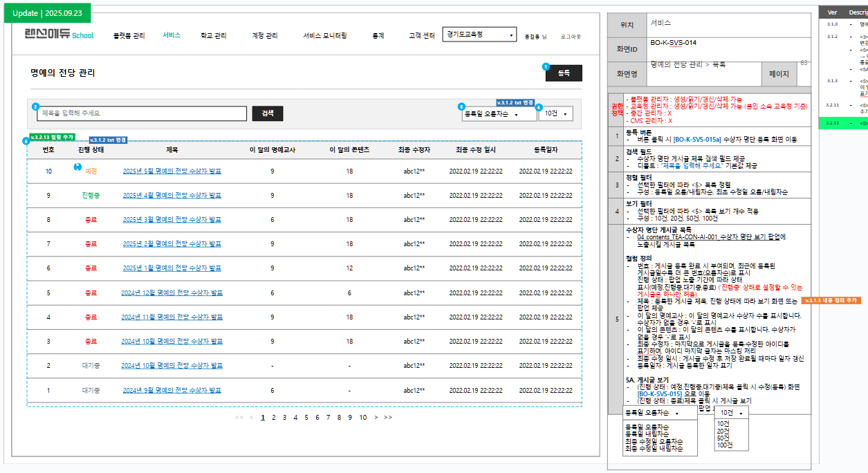Go to the next page with > arrow
This screenshot has width=868, height=473.
tap(376, 418)
